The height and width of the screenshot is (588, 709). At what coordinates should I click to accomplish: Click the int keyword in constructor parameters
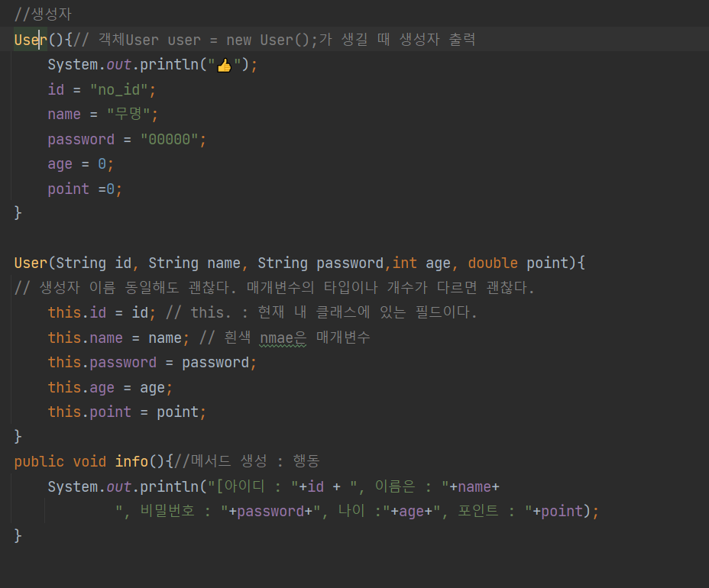[x=404, y=263]
